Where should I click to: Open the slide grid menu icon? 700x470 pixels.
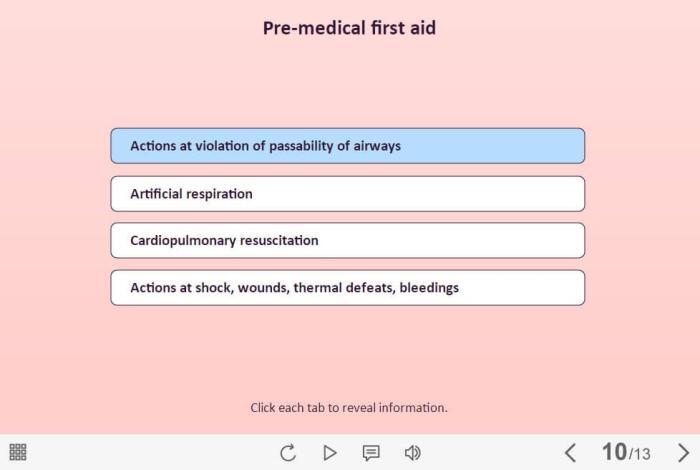pyautogui.click(x=18, y=452)
